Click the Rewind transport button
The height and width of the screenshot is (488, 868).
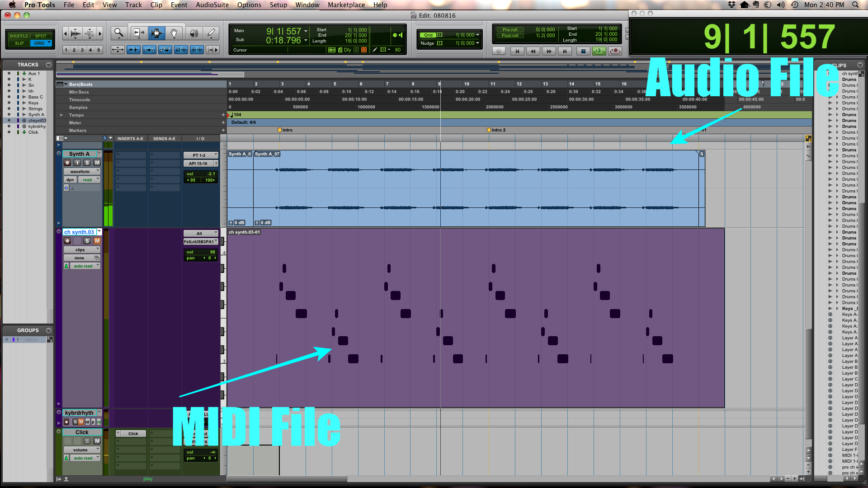[x=533, y=51]
